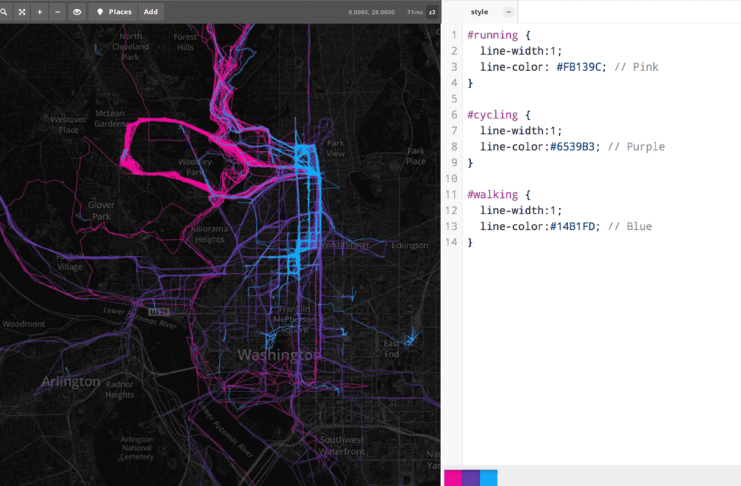Zoom in with the plus button
The width and height of the screenshot is (741, 486).
tap(40, 12)
